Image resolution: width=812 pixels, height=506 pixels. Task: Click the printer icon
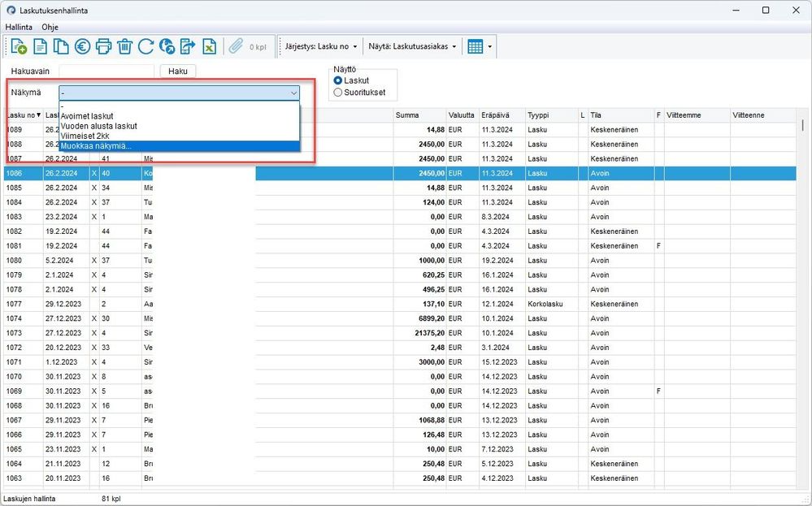pyautogui.click(x=103, y=47)
